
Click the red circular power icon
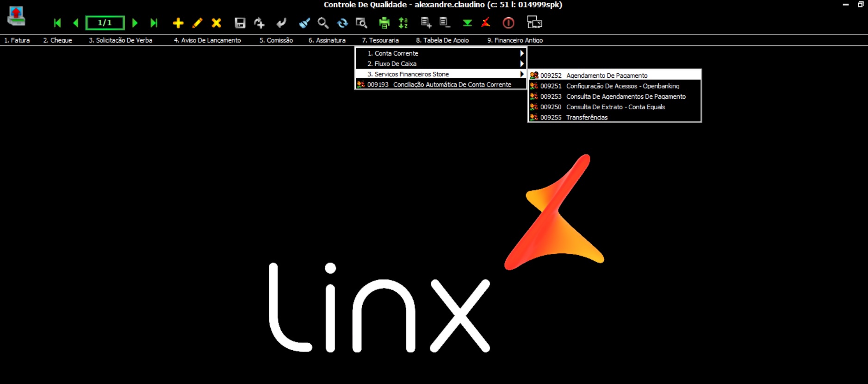pos(508,23)
